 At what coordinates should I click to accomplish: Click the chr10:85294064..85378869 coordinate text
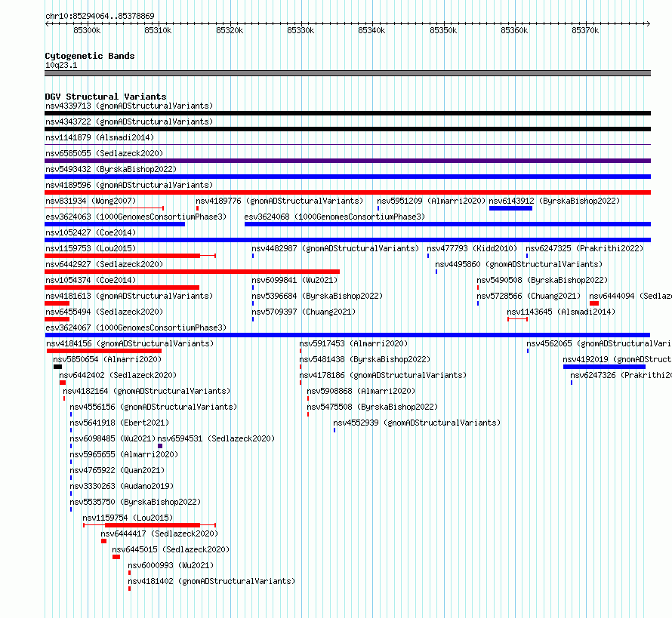tap(100, 16)
